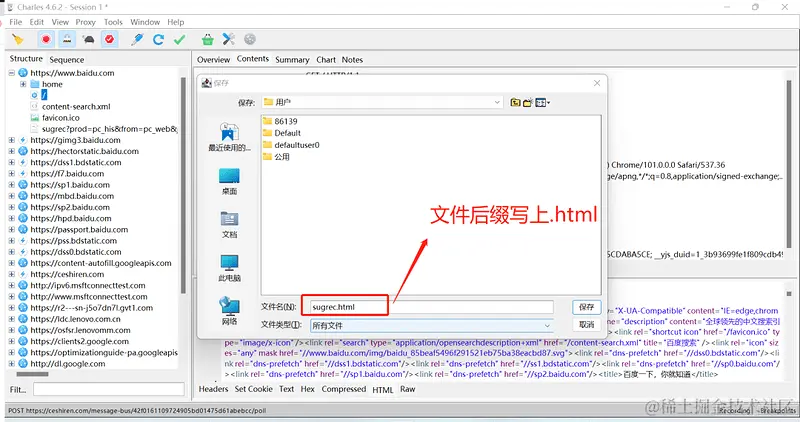Open the view options list icon
Screen dimensions: 800x422
coord(542,103)
